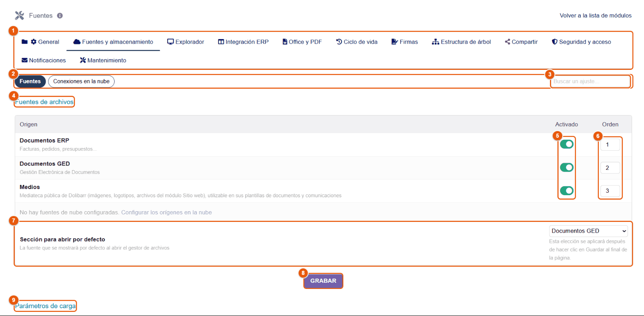
Task: Open the Integración ERP tab
Action: (x=243, y=42)
